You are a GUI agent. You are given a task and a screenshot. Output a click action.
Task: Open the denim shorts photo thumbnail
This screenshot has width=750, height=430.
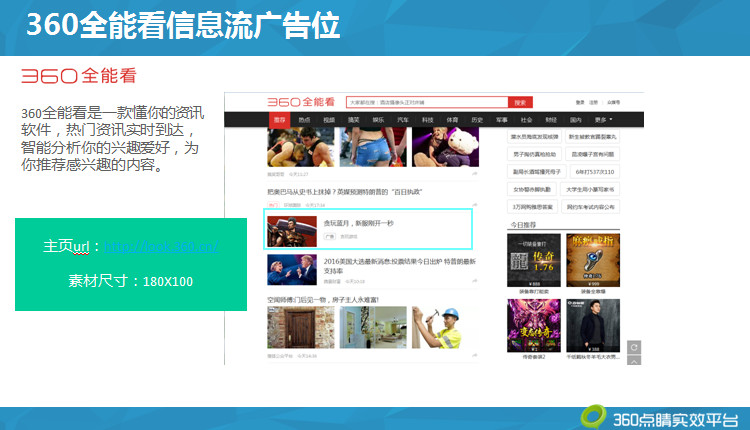373,147
